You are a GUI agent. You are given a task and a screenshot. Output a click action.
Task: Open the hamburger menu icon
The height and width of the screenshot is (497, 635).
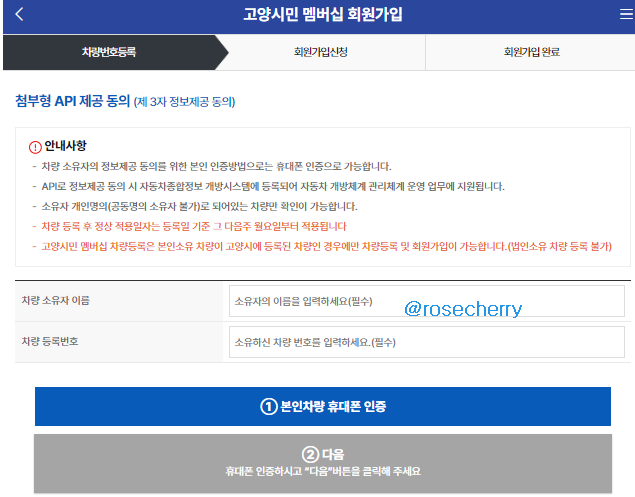(626, 14)
